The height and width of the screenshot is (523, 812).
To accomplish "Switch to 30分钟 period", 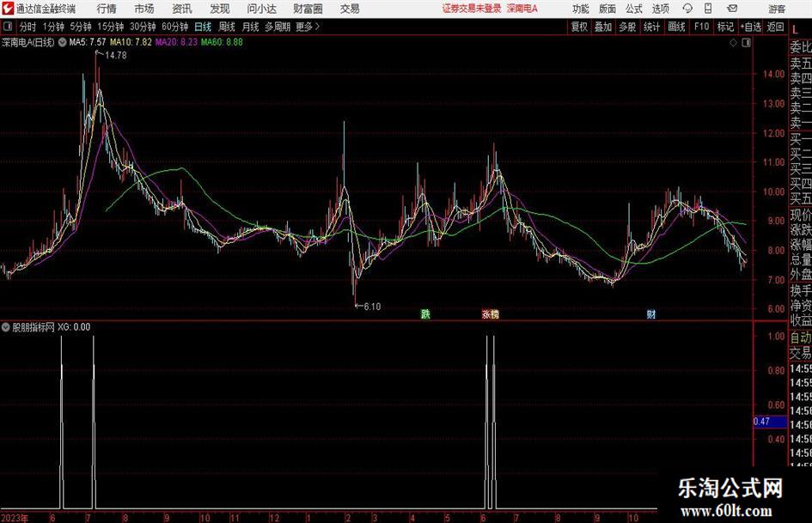I will [143, 27].
